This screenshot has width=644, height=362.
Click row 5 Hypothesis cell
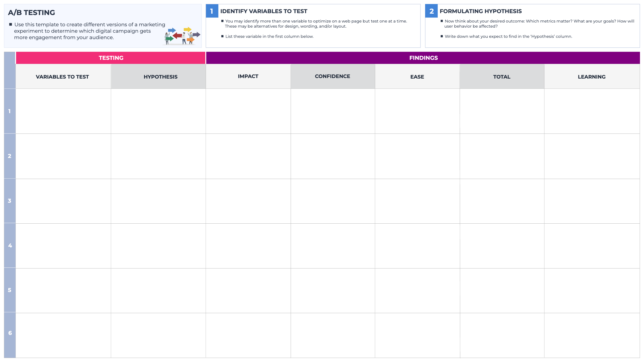158,291
